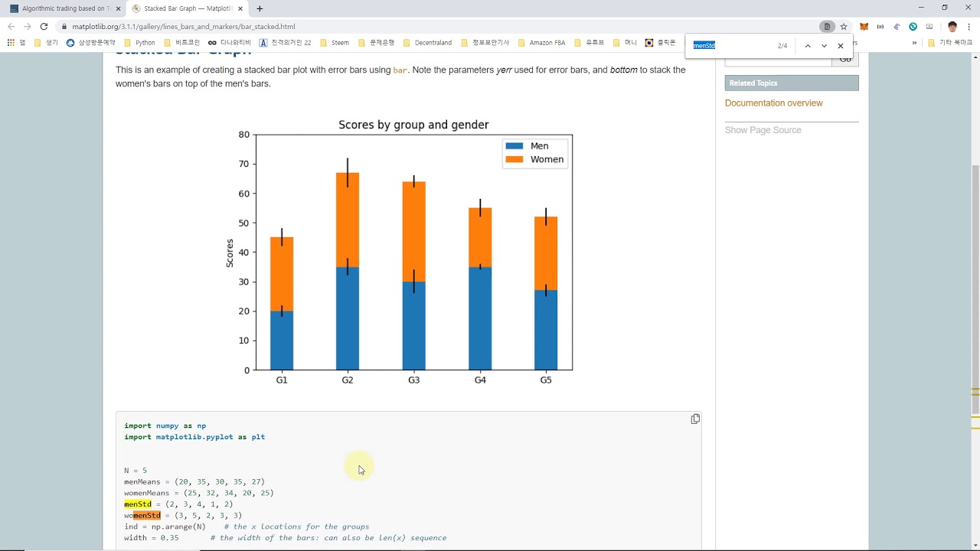Click the 'bar' code link in description

tap(400, 70)
